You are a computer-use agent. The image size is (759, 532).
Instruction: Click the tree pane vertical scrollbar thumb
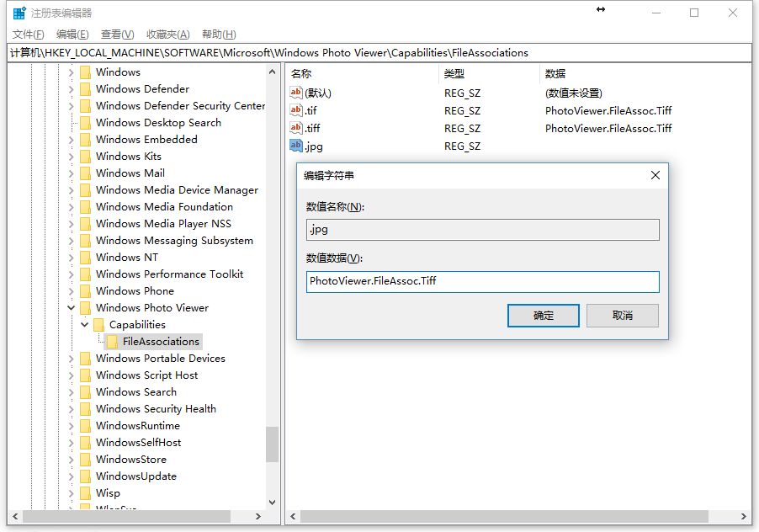(272, 444)
